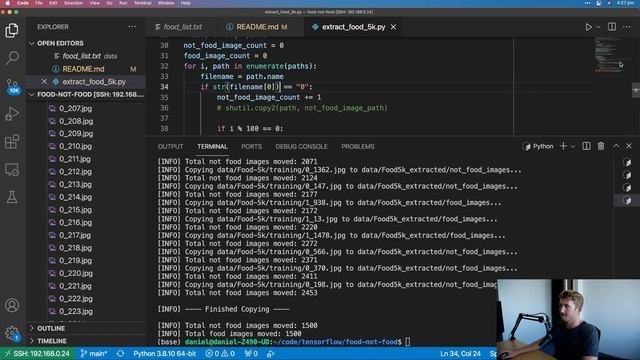Click the forwarded ports indicator in status bar
640x360 pixels.
pos(251,353)
